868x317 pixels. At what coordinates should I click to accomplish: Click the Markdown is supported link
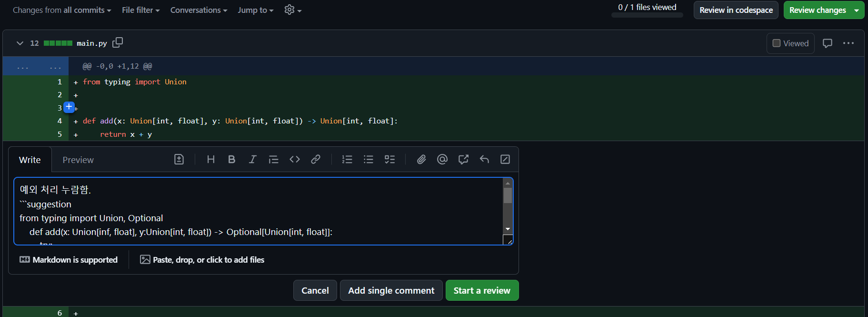pos(69,259)
